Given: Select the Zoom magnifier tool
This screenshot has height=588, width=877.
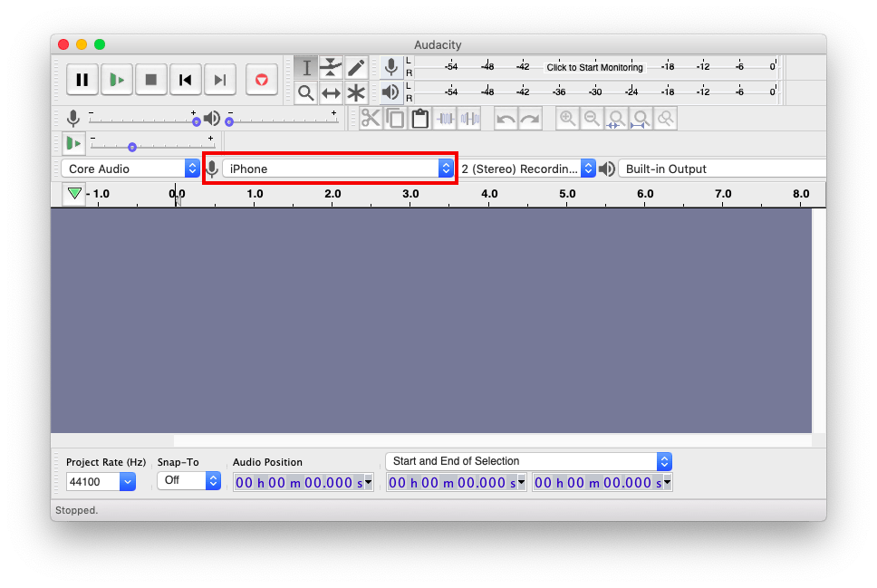Looking at the screenshot, I should tap(306, 92).
